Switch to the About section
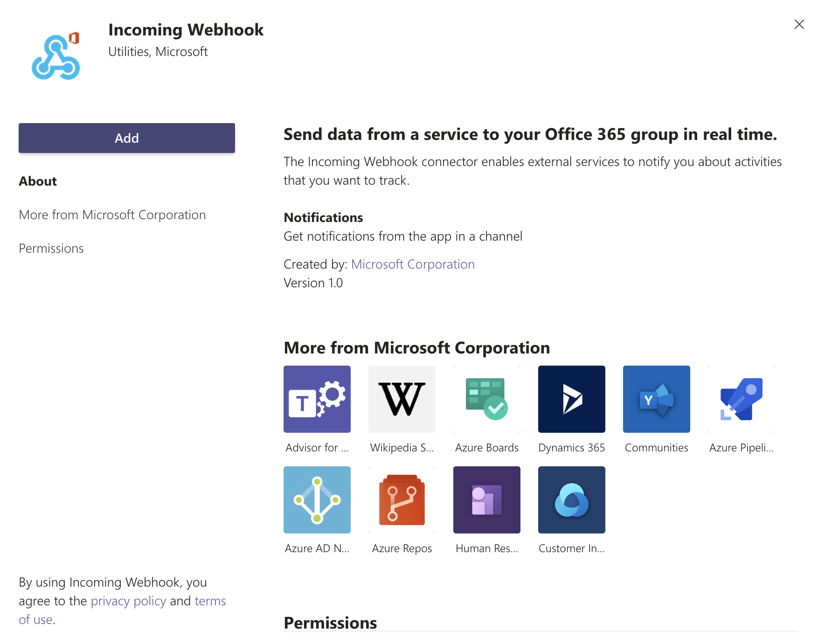 [38, 181]
